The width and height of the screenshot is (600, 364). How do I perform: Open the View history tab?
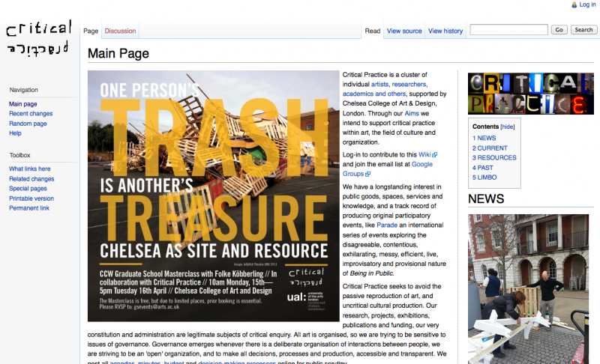[x=445, y=31]
